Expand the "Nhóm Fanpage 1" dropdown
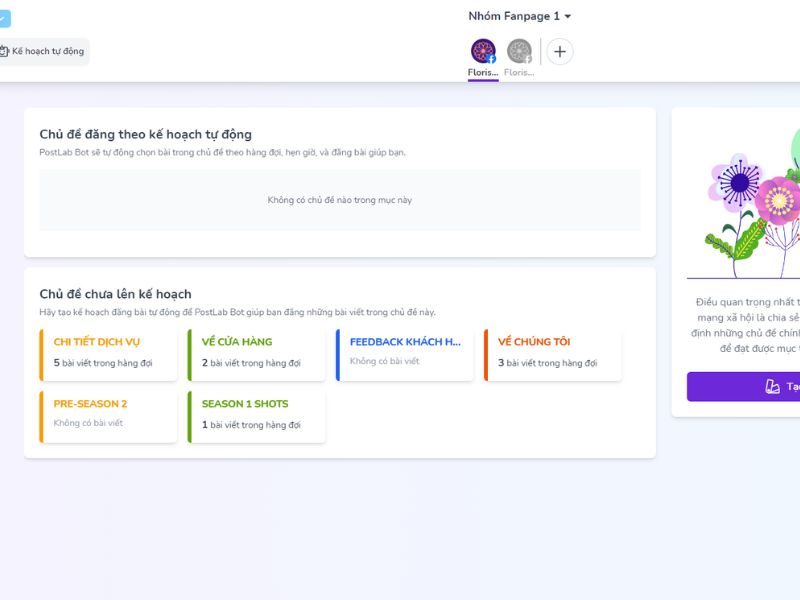 point(520,15)
